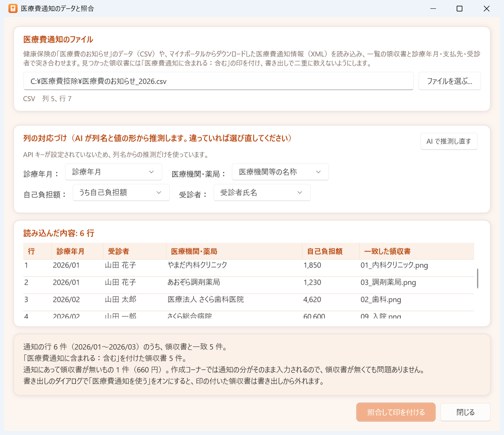The height and width of the screenshot is (435, 504).
Task: Open the うち自己負担額 dropdown
Action: (x=121, y=193)
